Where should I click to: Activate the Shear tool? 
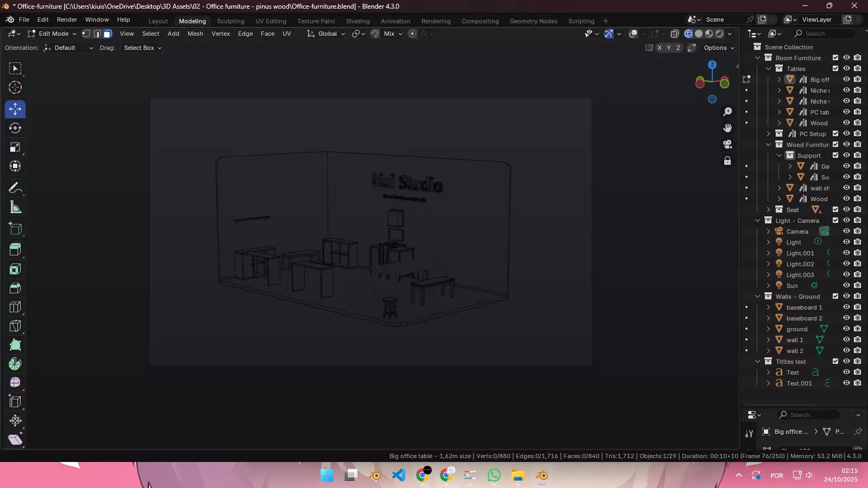(x=15, y=439)
